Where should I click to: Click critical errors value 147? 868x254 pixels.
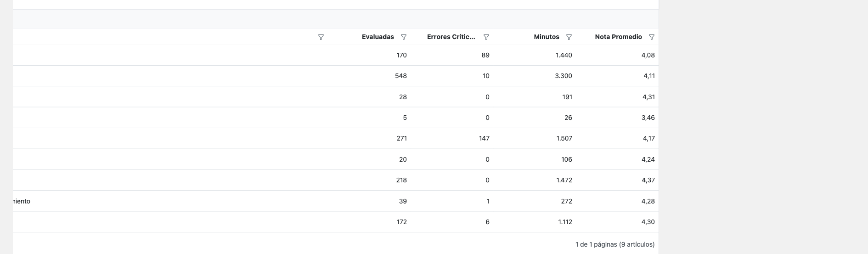pyautogui.click(x=484, y=138)
